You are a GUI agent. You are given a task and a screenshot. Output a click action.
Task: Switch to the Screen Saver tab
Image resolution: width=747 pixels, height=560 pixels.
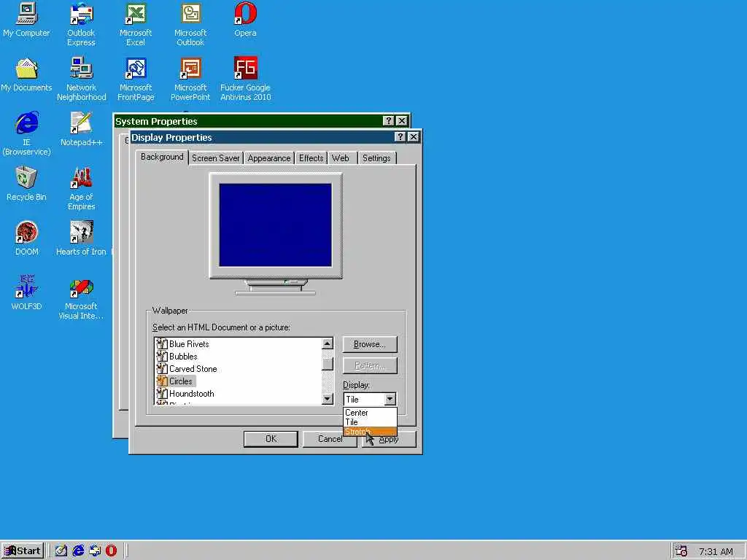coord(216,158)
